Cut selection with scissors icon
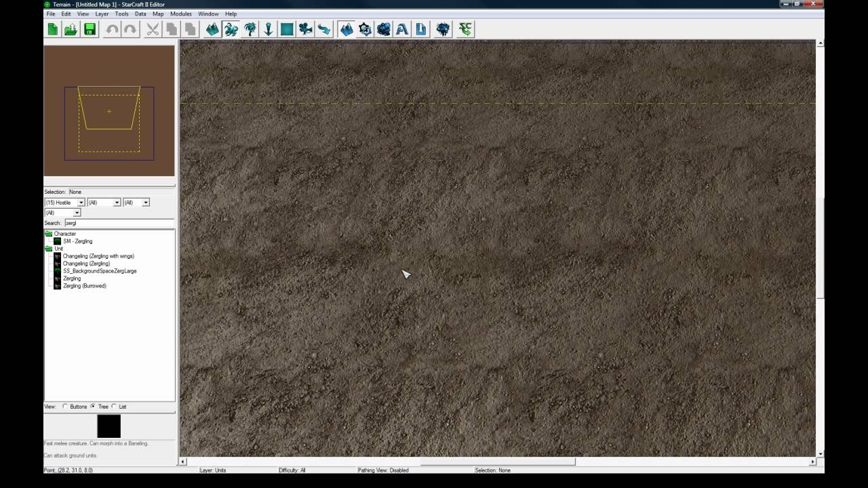Viewport: 868px width, 488px height. click(153, 29)
